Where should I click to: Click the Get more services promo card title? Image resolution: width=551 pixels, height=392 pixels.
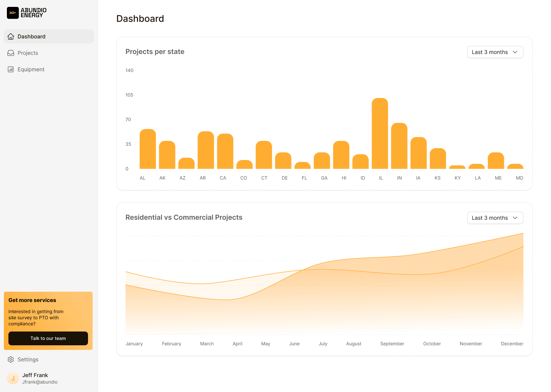32,300
